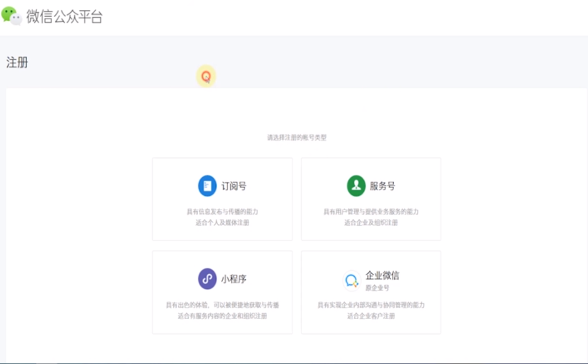Click the 请选择注册的帐号类型 prompt text
Image resolution: width=588 pixels, height=364 pixels.
click(x=297, y=137)
